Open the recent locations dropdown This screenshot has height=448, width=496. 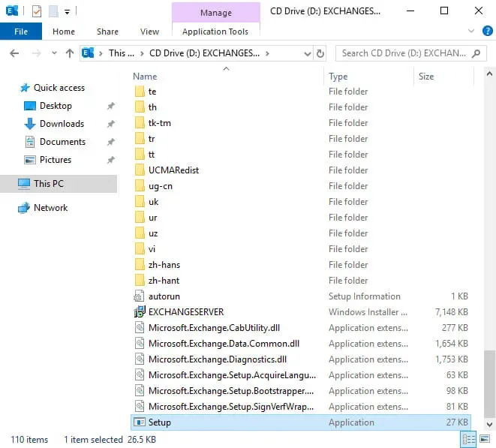click(55, 53)
